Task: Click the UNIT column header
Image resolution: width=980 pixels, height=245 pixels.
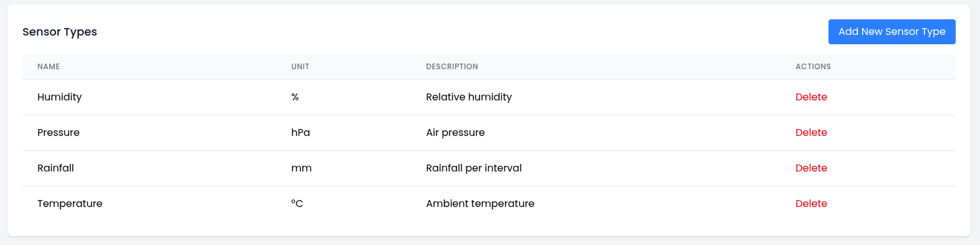Action: [x=300, y=67]
